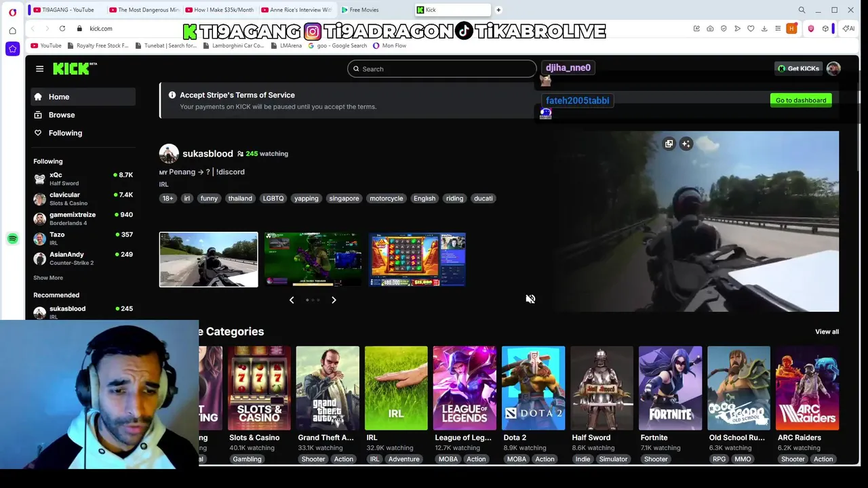Open a new browser tab

pyautogui.click(x=498, y=10)
